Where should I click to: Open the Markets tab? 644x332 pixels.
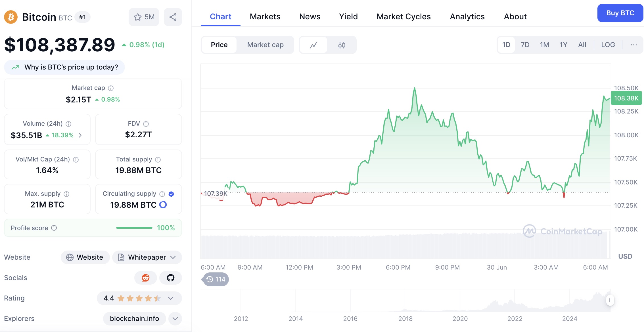point(265,16)
